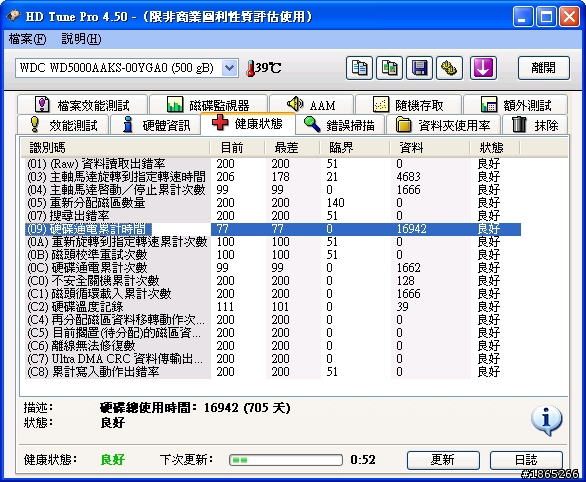Click the data value 1662

pyautogui.click(x=408, y=268)
